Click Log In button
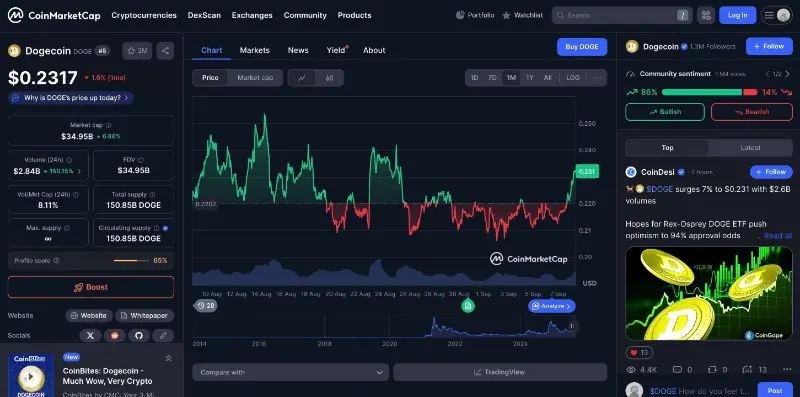Image resolution: width=800 pixels, height=397 pixels. pos(738,15)
